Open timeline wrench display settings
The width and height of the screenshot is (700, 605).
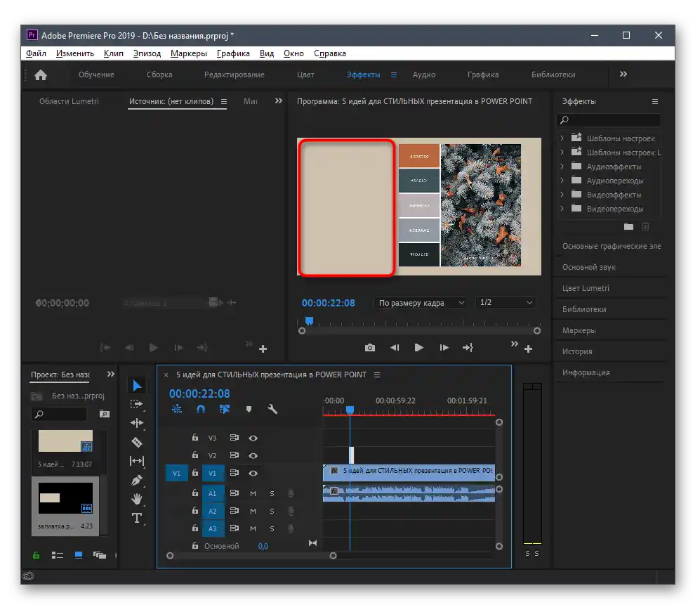point(272,409)
